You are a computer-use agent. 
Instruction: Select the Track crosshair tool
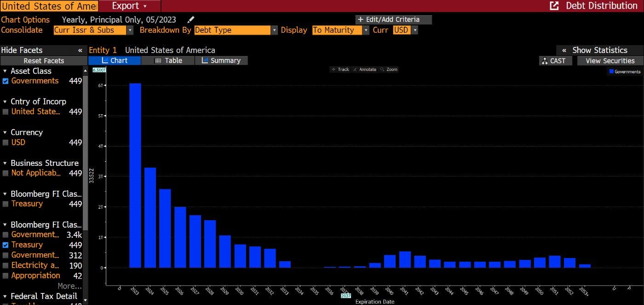pyautogui.click(x=340, y=70)
